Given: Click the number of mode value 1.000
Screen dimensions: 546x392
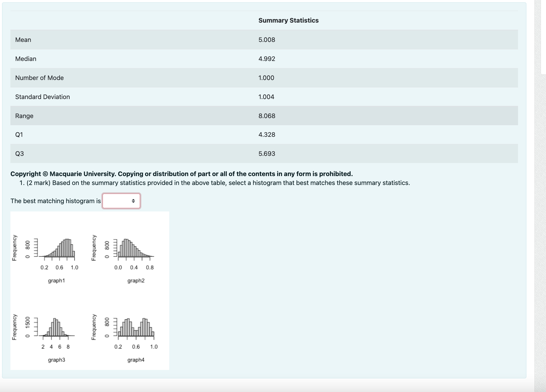Looking at the screenshot, I should pyautogui.click(x=266, y=78).
